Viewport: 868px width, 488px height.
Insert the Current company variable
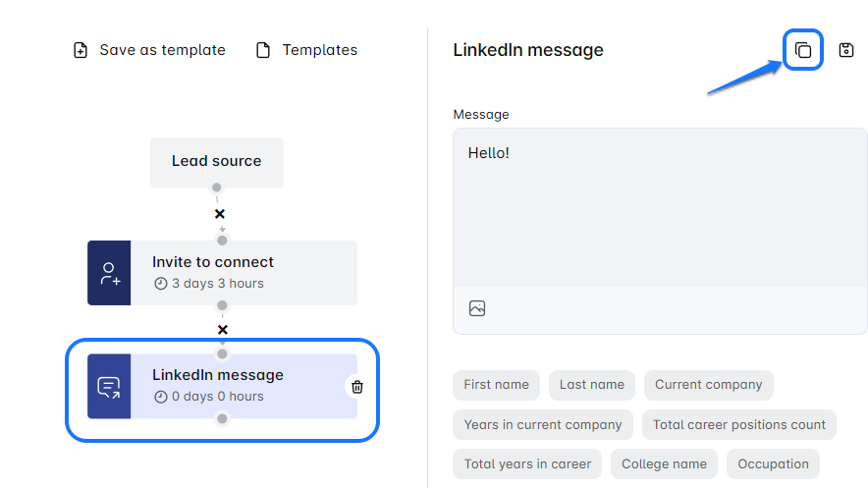709,385
